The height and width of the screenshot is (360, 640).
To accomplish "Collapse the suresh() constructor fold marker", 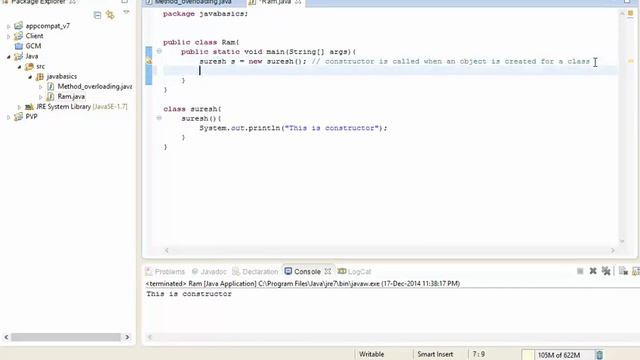I will click(159, 118).
